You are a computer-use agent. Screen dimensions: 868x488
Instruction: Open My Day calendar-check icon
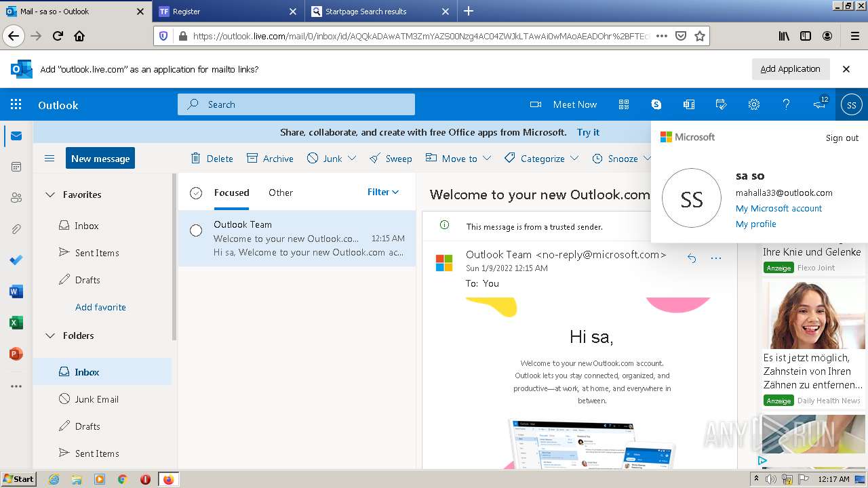[x=722, y=104]
